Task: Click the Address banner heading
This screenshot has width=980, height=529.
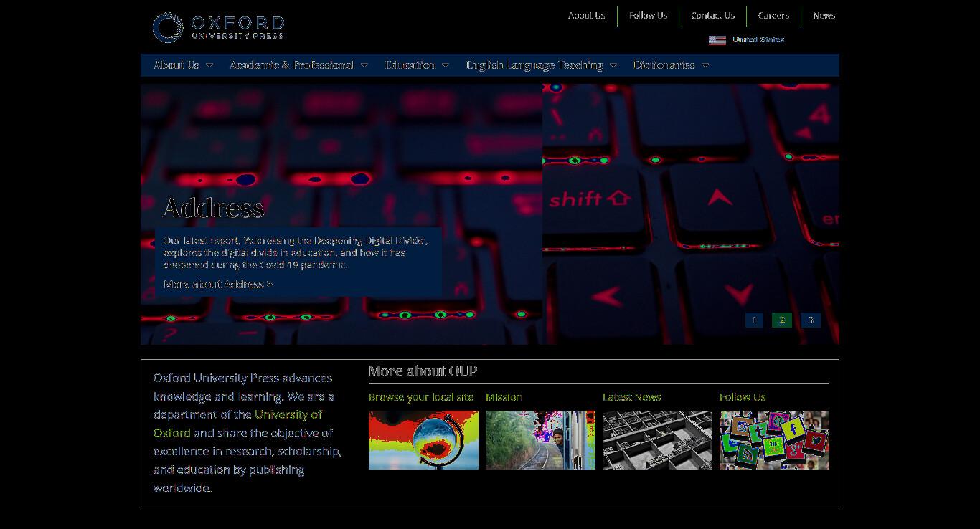Action: [214, 208]
